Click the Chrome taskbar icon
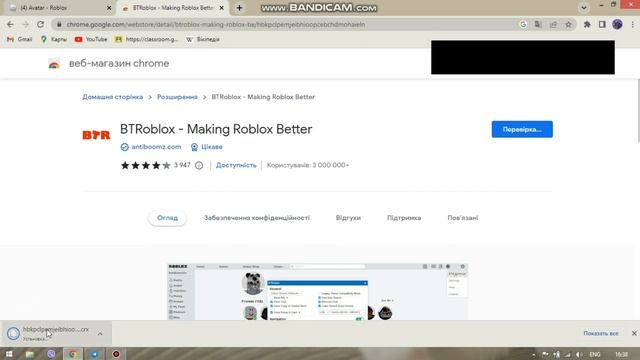Image resolution: width=640 pixels, height=360 pixels. pyautogui.click(x=73, y=354)
